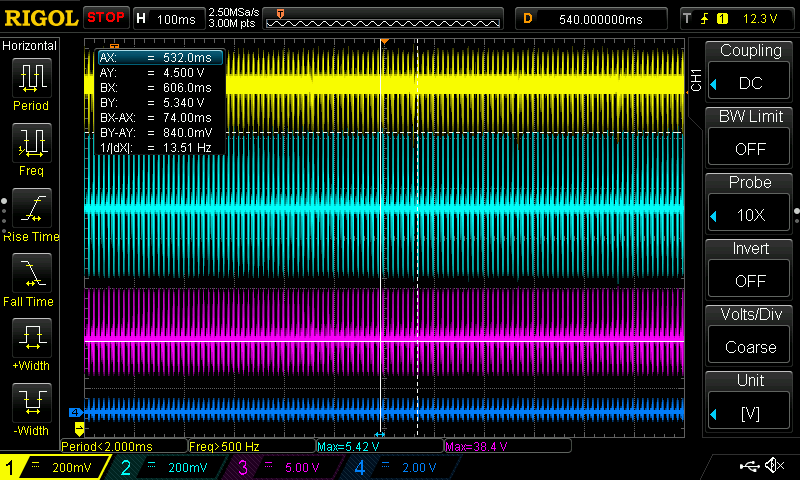The image size is (800, 480).
Task: Select the Period measurement icon
Action: (30, 78)
